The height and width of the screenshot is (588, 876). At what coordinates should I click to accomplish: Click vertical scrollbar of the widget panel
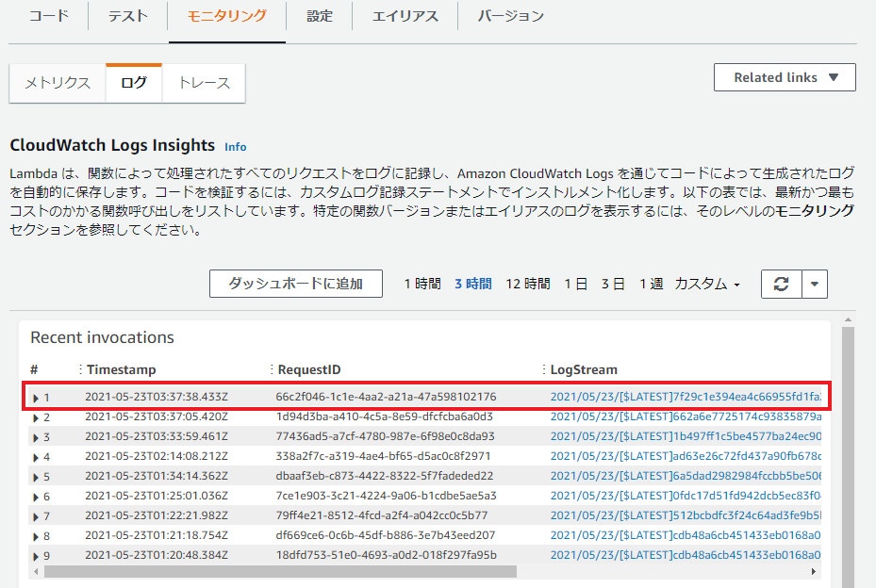click(848, 457)
